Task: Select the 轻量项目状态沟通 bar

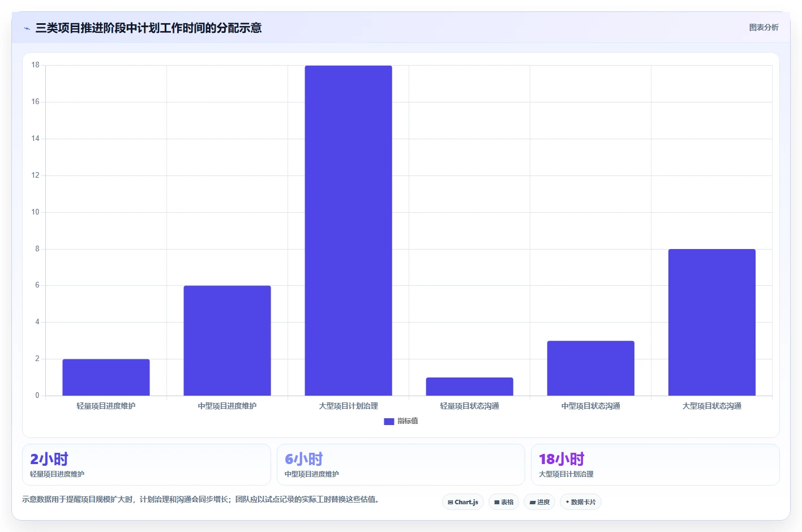Action: point(469,387)
